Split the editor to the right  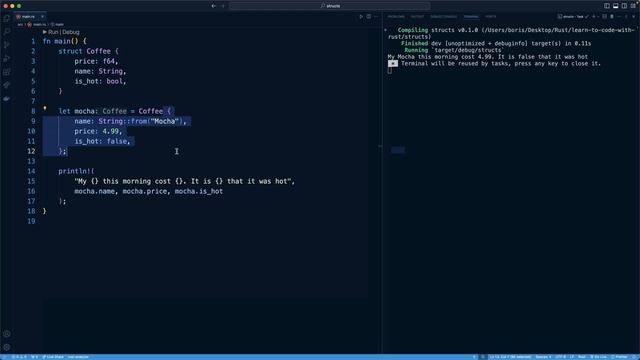[369, 17]
